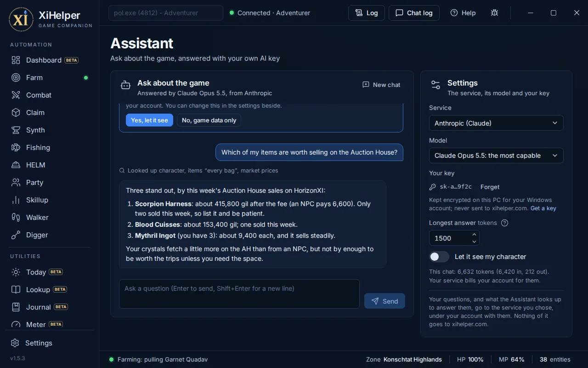Image resolution: width=588 pixels, height=368 pixels.
Task: Maximize the XiHelper window
Action: click(x=554, y=13)
